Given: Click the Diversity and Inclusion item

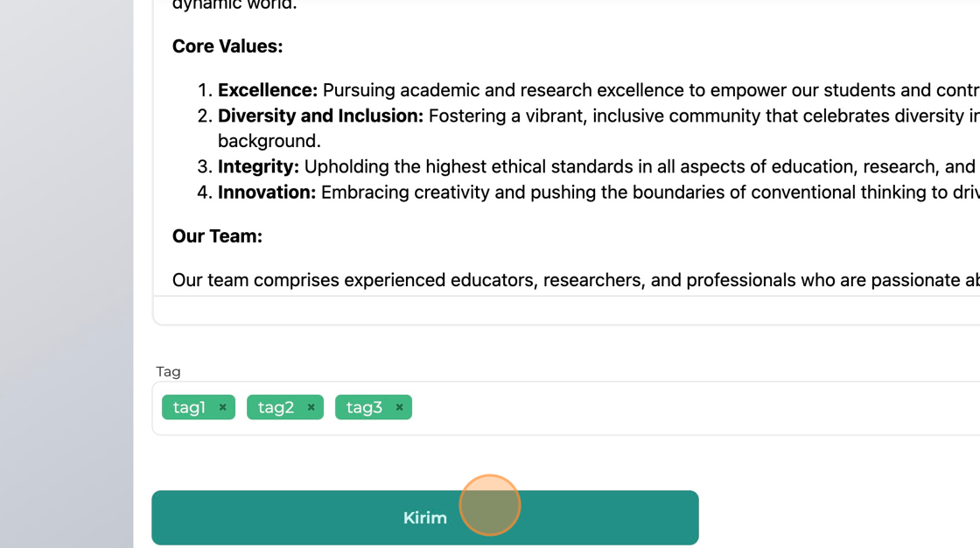Looking at the screenshot, I should click(x=320, y=116).
